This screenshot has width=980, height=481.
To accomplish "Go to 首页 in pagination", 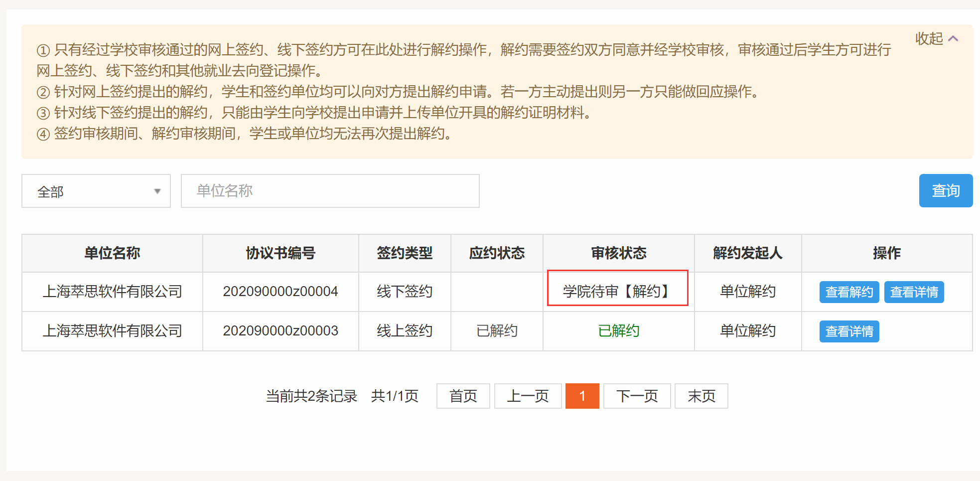I will [463, 396].
